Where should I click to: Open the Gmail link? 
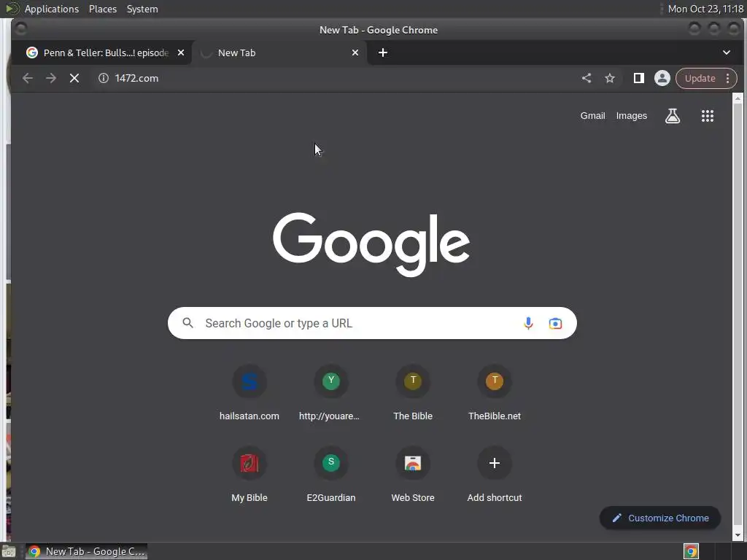pyautogui.click(x=592, y=116)
